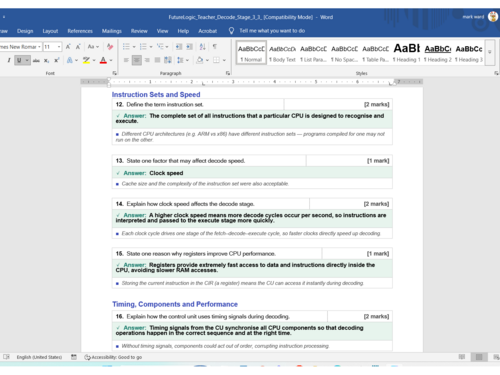500x375 pixels.
Task: Click the Accessibility Good to go indicator
Action: pyautogui.click(x=113, y=357)
